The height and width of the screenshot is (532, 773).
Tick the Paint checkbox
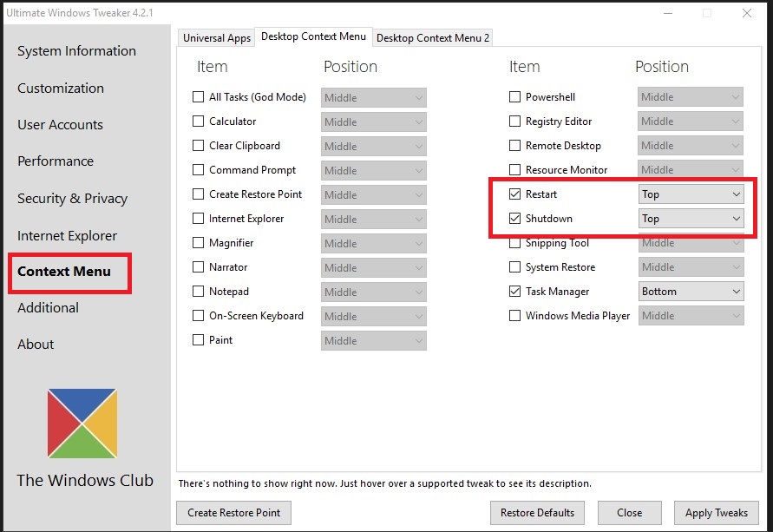point(198,339)
